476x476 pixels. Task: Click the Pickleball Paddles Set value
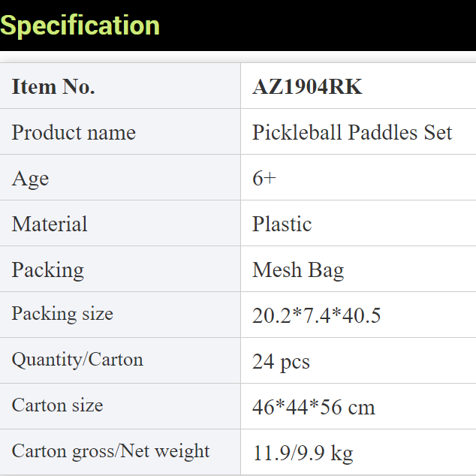tap(352, 133)
